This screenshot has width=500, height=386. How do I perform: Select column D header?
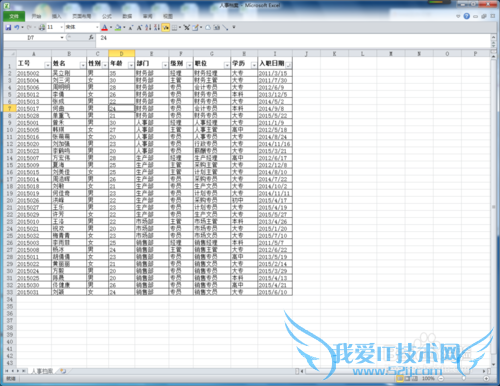click(x=121, y=54)
